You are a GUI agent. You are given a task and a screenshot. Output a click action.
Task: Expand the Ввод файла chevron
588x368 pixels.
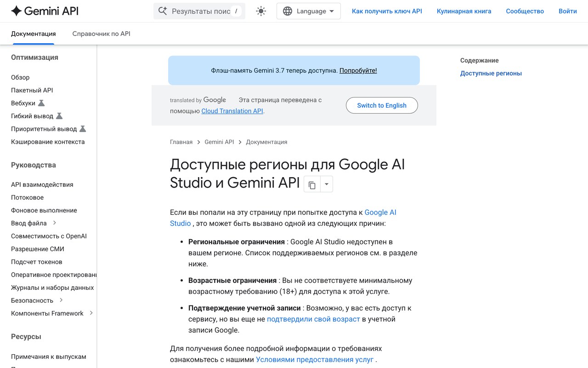pyautogui.click(x=54, y=223)
